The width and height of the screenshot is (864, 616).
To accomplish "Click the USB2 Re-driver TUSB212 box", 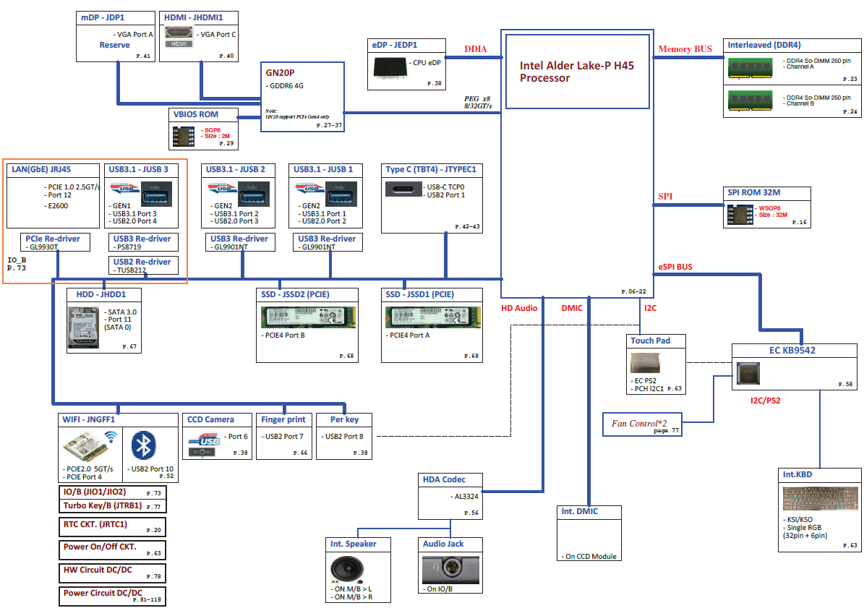I will [x=143, y=265].
